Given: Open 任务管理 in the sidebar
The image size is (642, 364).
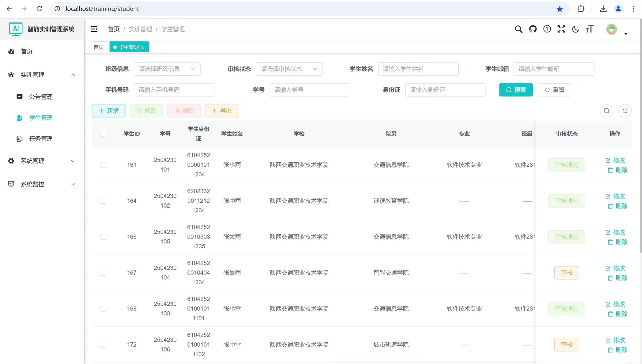Looking at the screenshot, I should coord(41,139).
